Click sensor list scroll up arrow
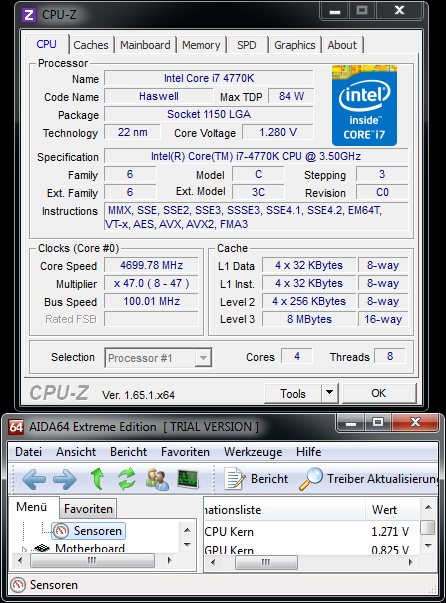This screenshot has width=446, height=603. click(x=428, y=508)
